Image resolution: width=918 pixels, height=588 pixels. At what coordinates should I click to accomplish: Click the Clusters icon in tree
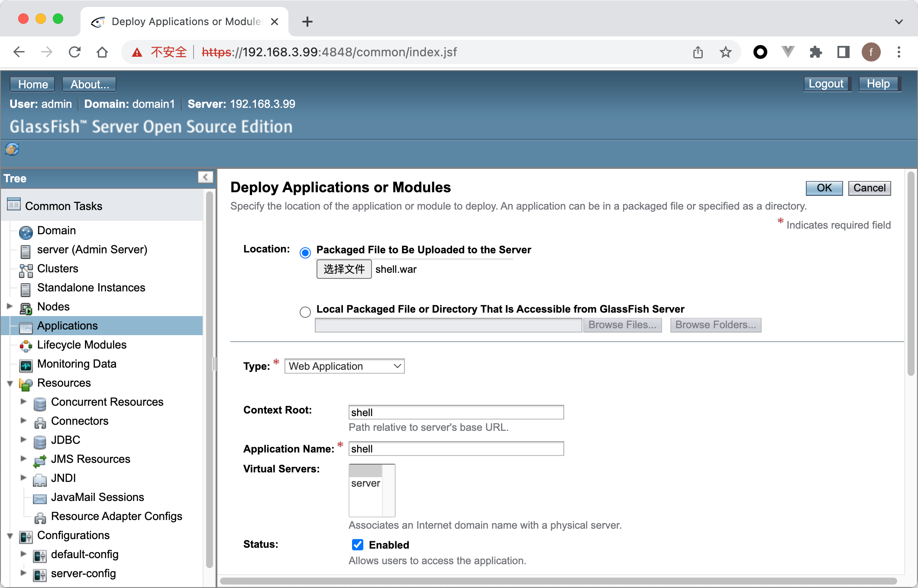click(26, 270)
